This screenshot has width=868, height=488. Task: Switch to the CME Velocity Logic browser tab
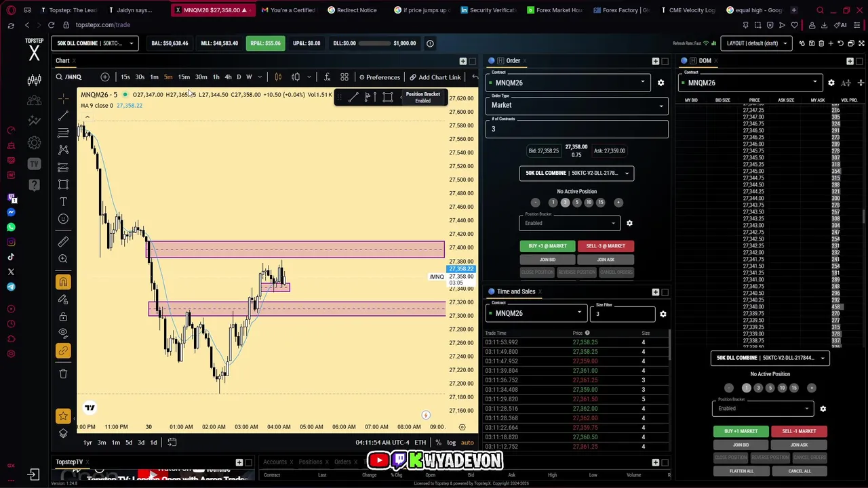[687, 10]
